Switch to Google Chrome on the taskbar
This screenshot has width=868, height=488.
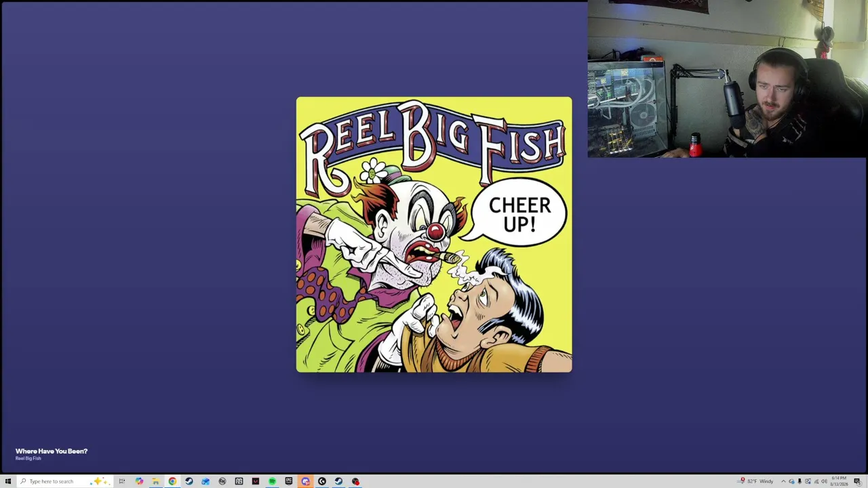(x=172, y=481)
